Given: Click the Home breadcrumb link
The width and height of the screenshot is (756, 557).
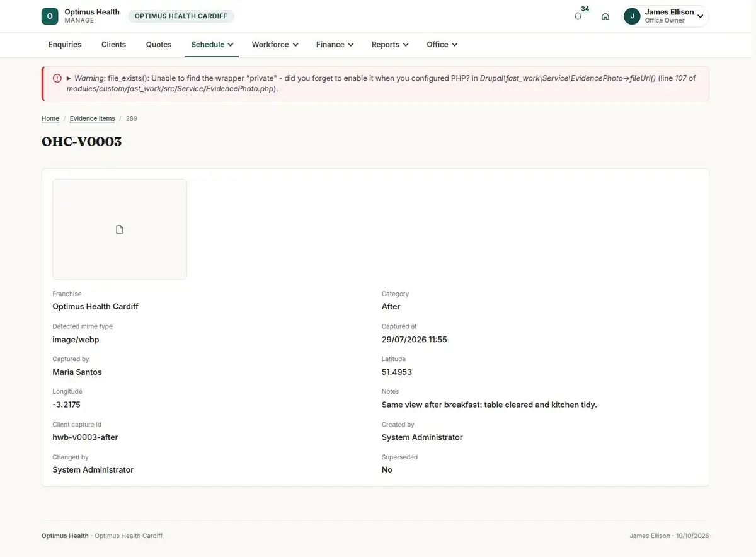Looking at the screenshot, I should click(50, 118).
